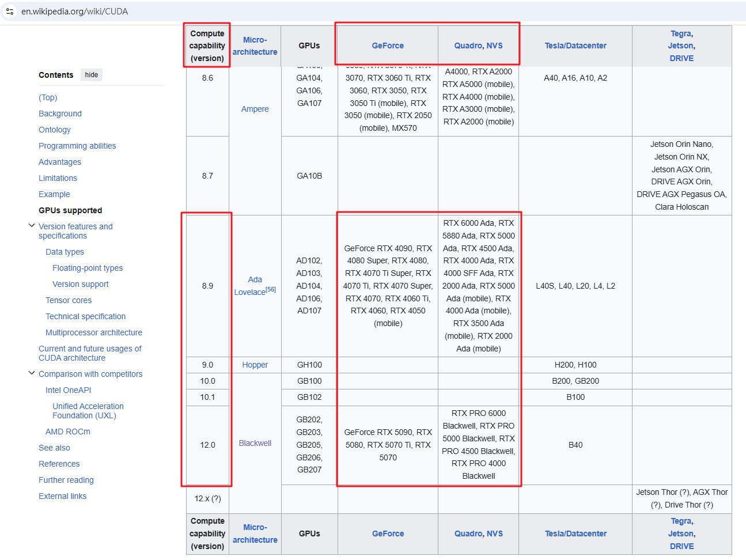746x560 pixels.
Task: Collapse the Version features and specifications section
Action: tap(32, 226)
